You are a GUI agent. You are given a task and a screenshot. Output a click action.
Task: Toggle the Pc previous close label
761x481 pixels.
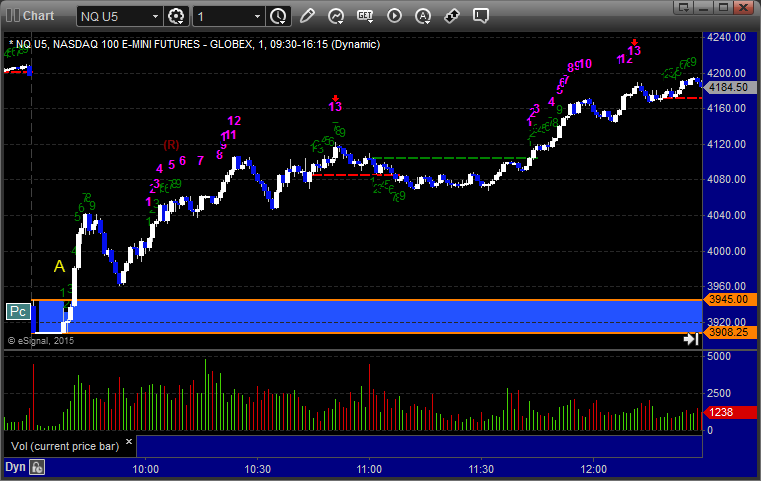(x=17, y=311)
